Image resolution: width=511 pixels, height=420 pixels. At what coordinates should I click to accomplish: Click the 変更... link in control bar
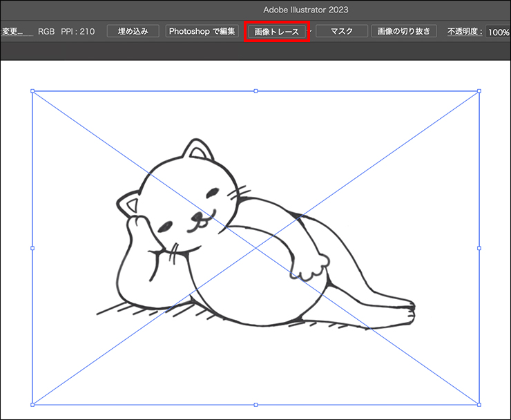click(x=17, y=32)
